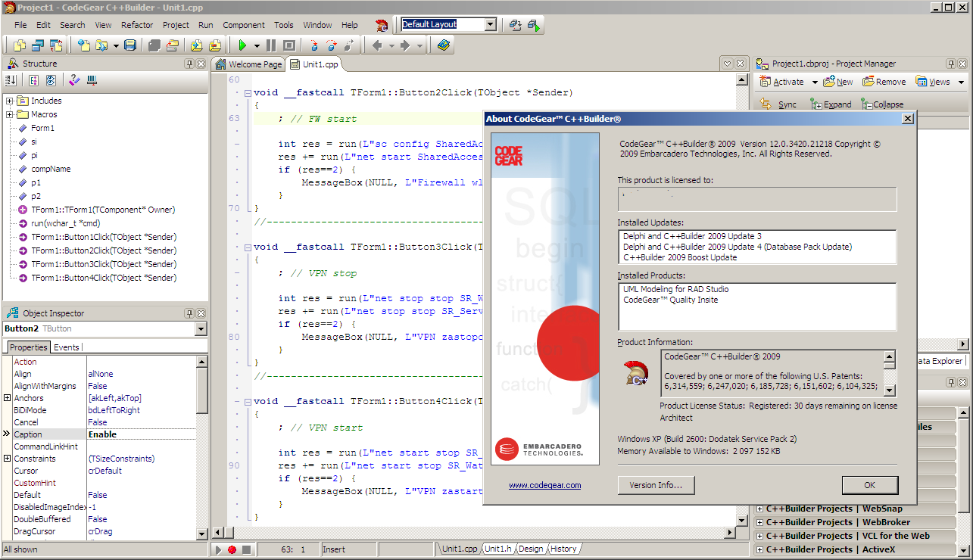Click the Save current desktop layout icon
This screenshot has width=973, height=560.
pos(516,25)
